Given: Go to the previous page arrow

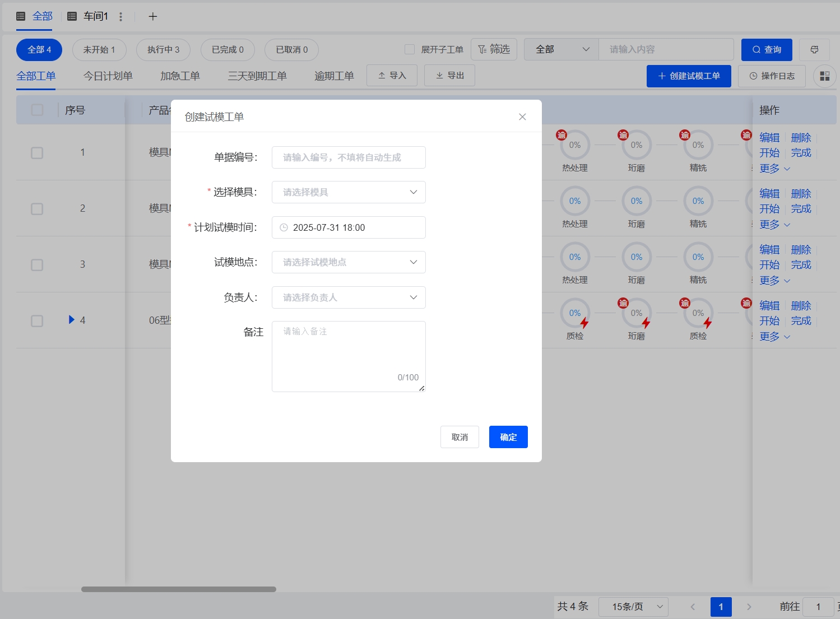Looking at the screenshot, I should click(x=693, y=607).
